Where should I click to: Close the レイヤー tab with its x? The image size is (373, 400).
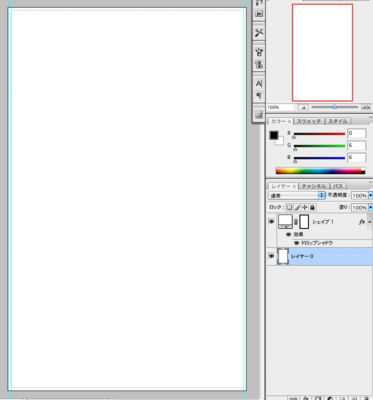click(x=294, y=186)
